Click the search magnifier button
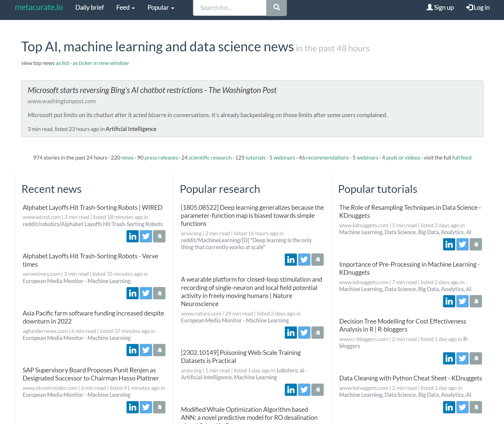 click(x=276, y=7)
